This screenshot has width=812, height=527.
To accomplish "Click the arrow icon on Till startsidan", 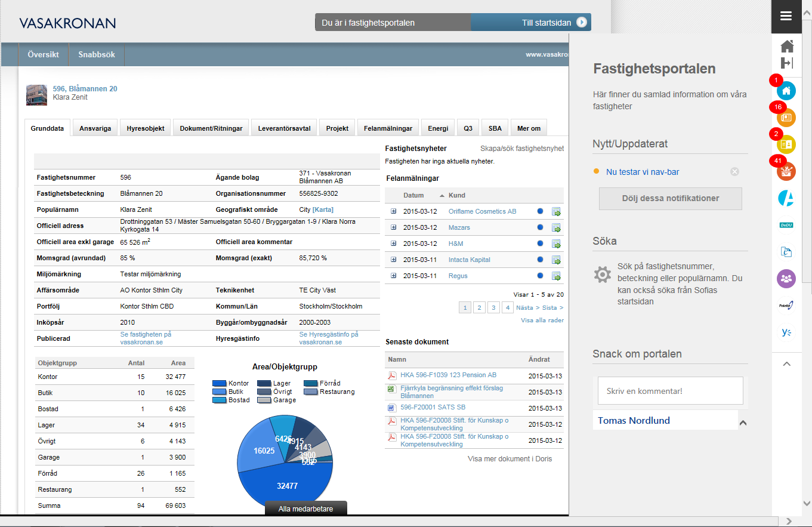I will pos(582,23).
